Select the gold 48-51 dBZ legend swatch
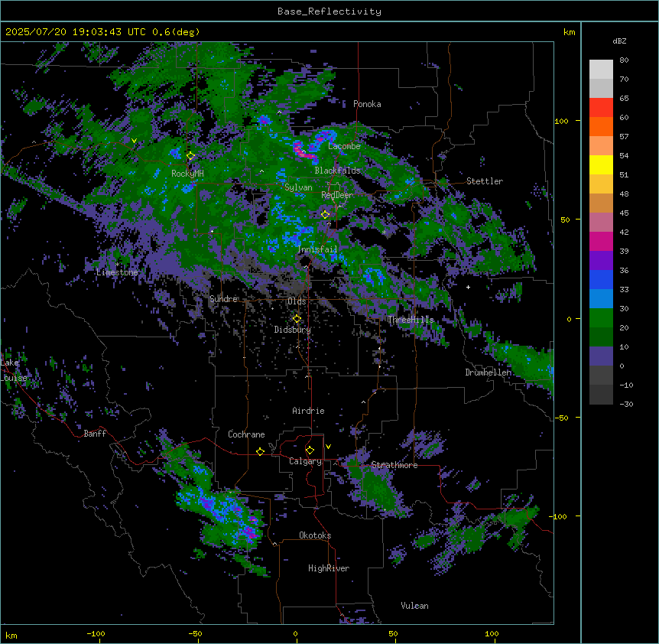Viewport: 659px width, 644px height. 601,184
